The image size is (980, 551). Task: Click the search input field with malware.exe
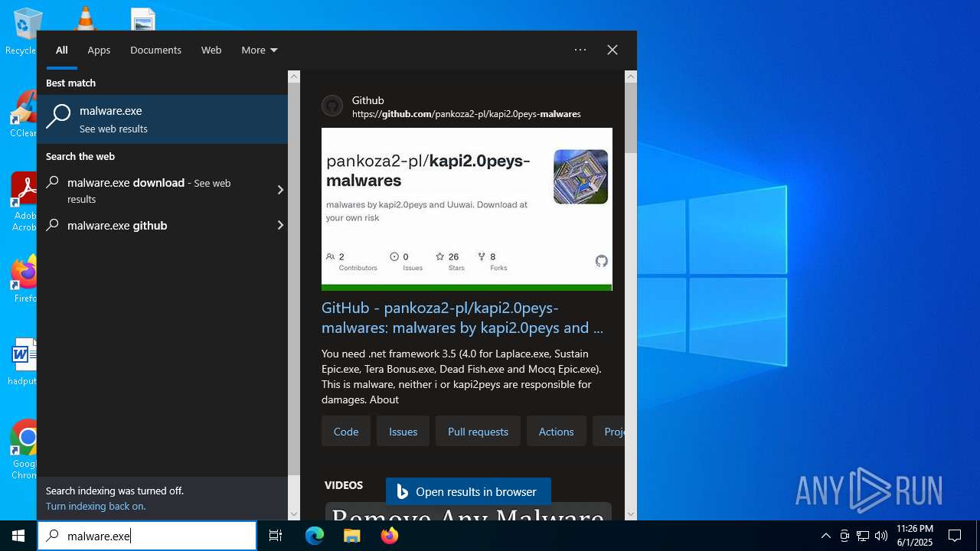point(147,536)
